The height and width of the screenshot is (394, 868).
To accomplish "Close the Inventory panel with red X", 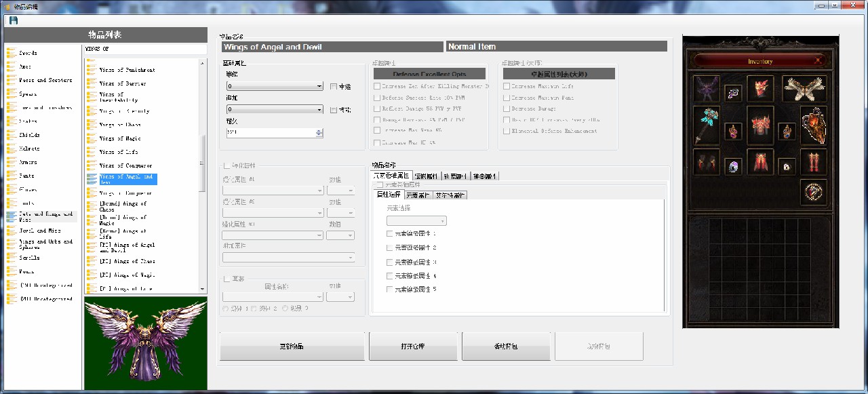I will coord(818,61).
